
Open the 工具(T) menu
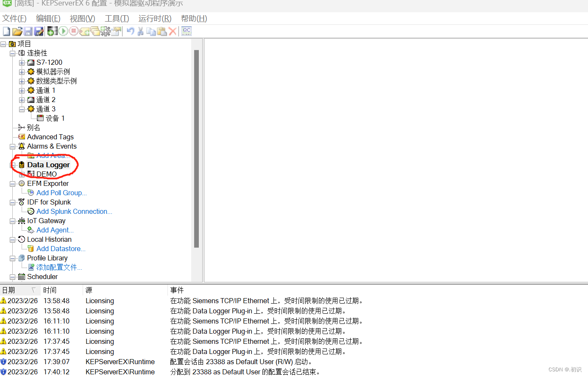pyautogui.click(x=117, y=19)
